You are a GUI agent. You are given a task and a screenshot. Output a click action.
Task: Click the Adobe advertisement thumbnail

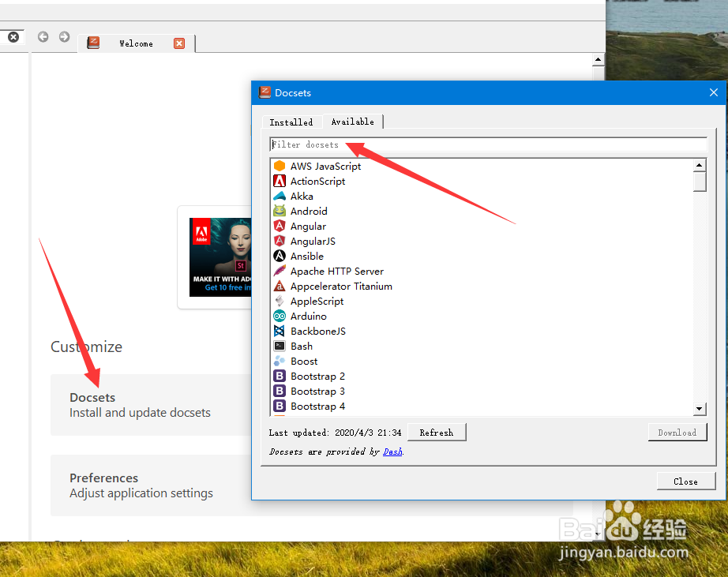[220, 257]
